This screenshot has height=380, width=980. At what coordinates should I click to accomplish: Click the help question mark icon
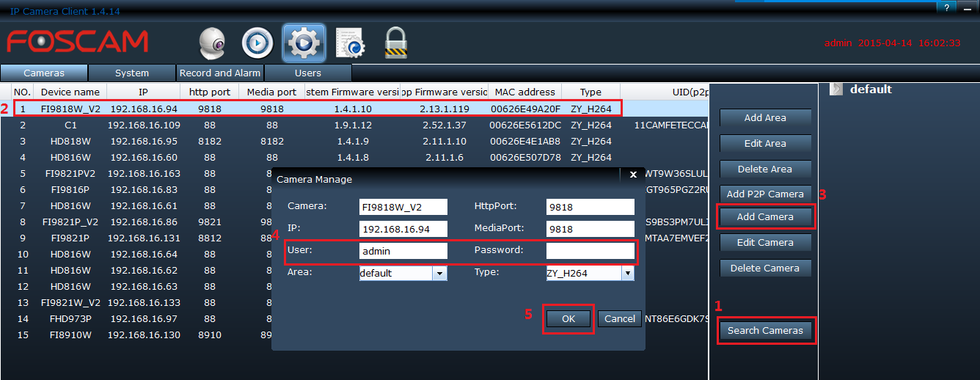click(947, 7)
